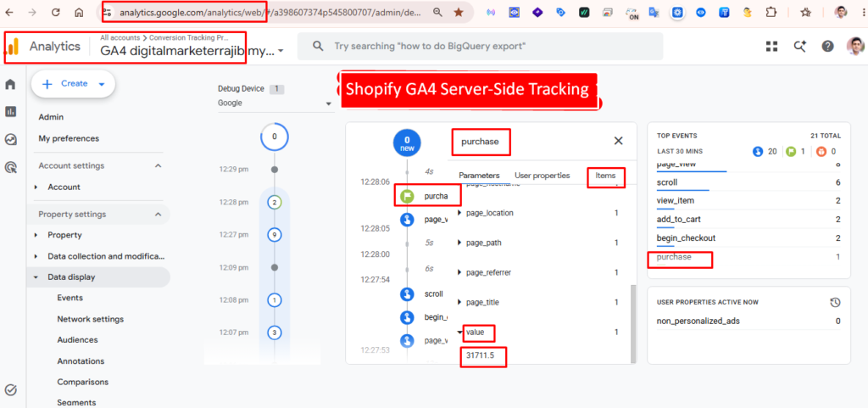Open the Extensions puzzle piece menu
The width and height of the screenshot is (868, 408).
771,12
